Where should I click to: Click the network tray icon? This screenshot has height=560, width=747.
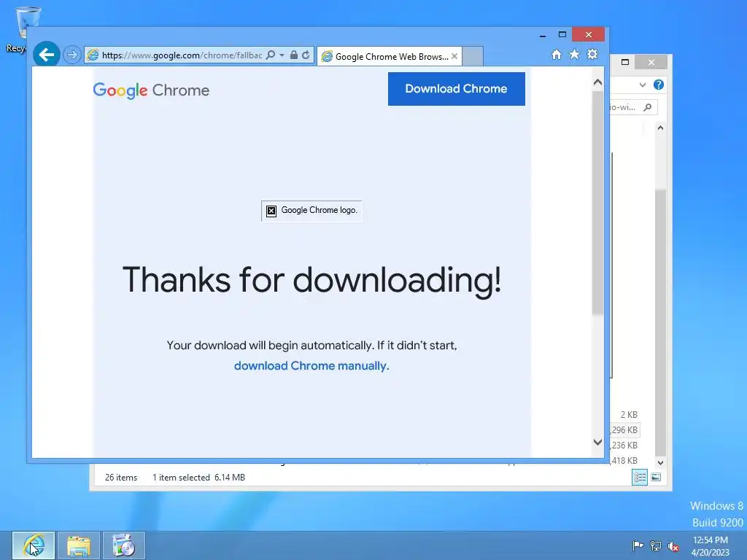tap(656, 545)
